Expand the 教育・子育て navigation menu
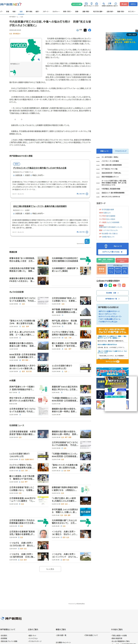The height and width of the screenshot is (644, 138). pyautogui.click(x=68, y=11)
